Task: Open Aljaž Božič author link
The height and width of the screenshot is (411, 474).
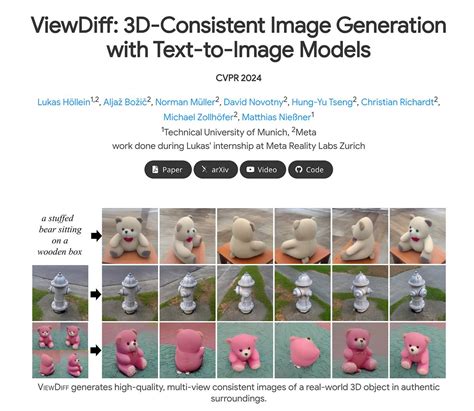Action: pos(125,102)
